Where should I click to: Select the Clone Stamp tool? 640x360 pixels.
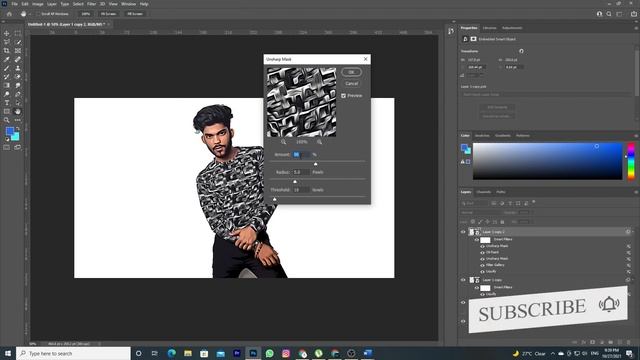pos(18,68)
